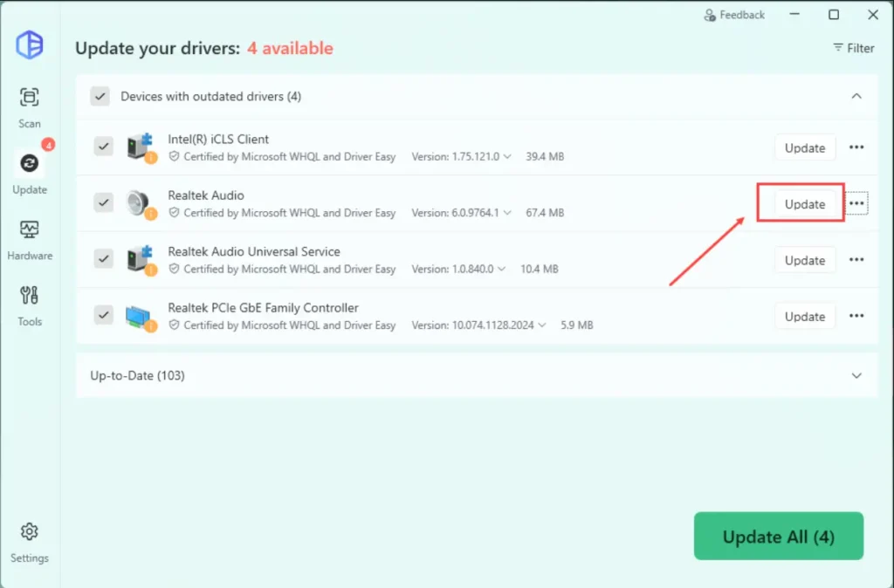Collapse the outdated drivers list
Viewport: 894px width, 588px height.
(856, 96)
